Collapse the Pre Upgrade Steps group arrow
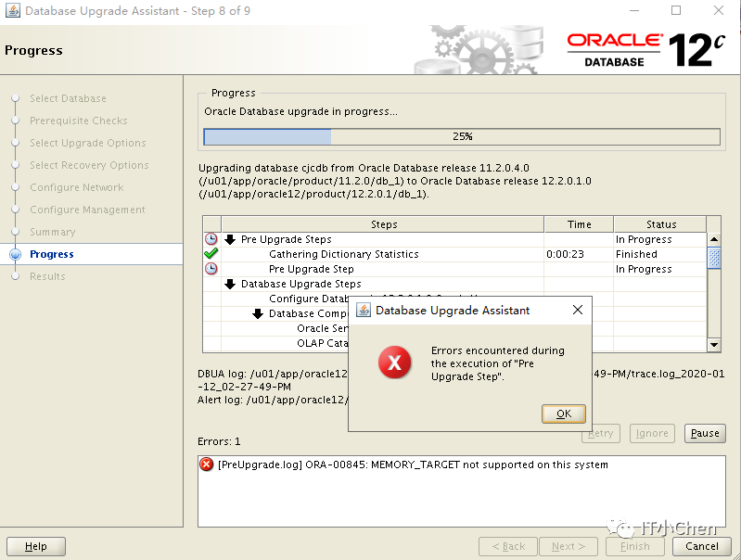This screenshot has height=560, width=741. [230, 239]
